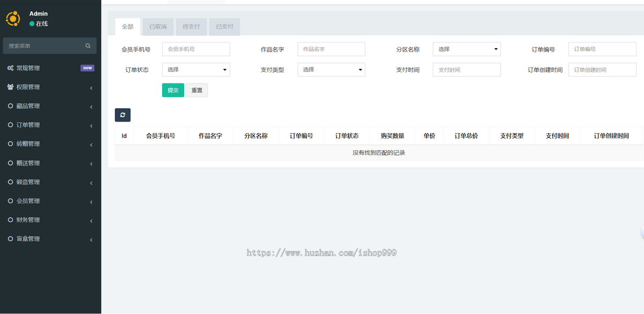
Task: Focus the 订单编号 input field
Action: [x=602, y=49]
